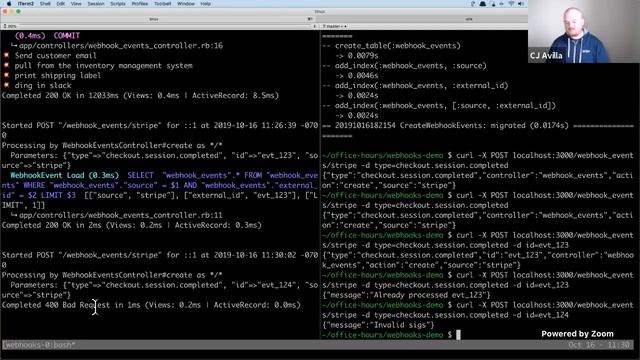Click 'pull from the inventory management system' line

point(103,65)
